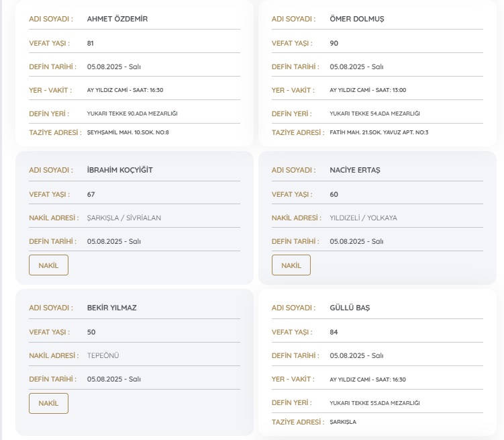Viewport: 504px width, 440px height.
Task: Click the name ÖMER DOLMUŞ
Action: (x=357, y=19)
